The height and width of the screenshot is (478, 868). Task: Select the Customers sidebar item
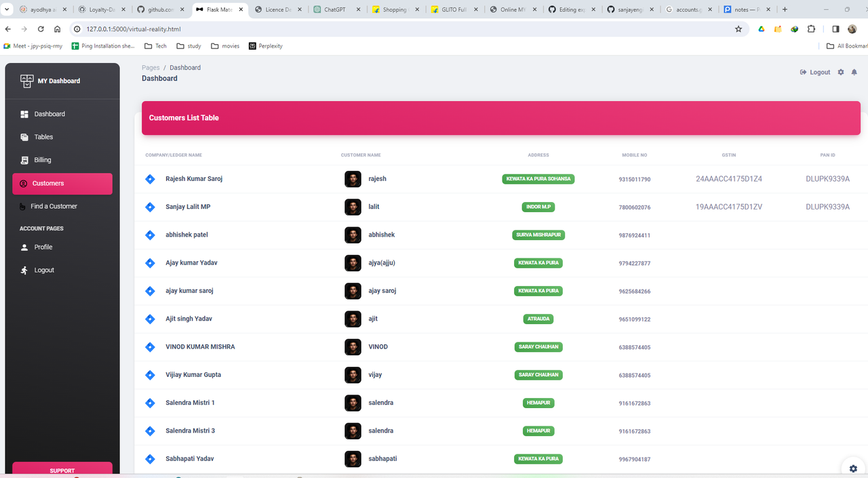pos(62,183)
